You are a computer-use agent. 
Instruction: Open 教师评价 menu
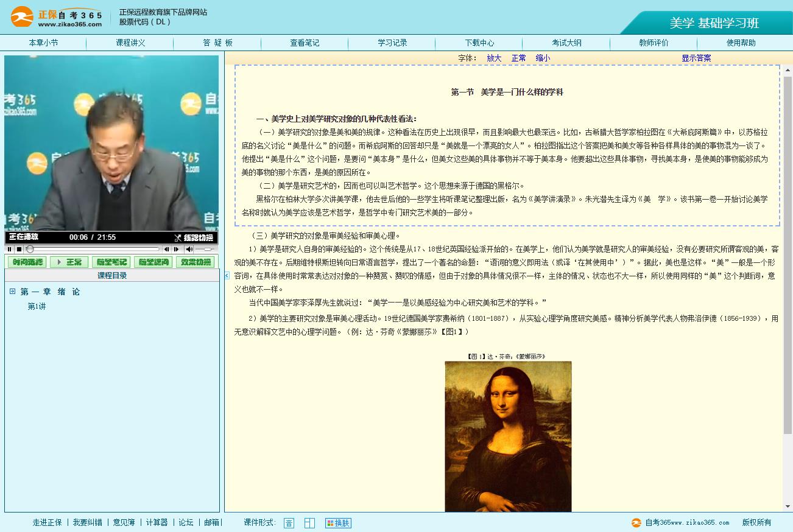click(654, 43)
